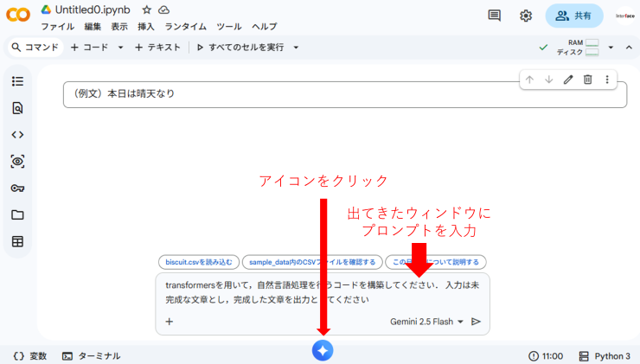
Task: Open the ランタイム menu
Action: (185, 27)
